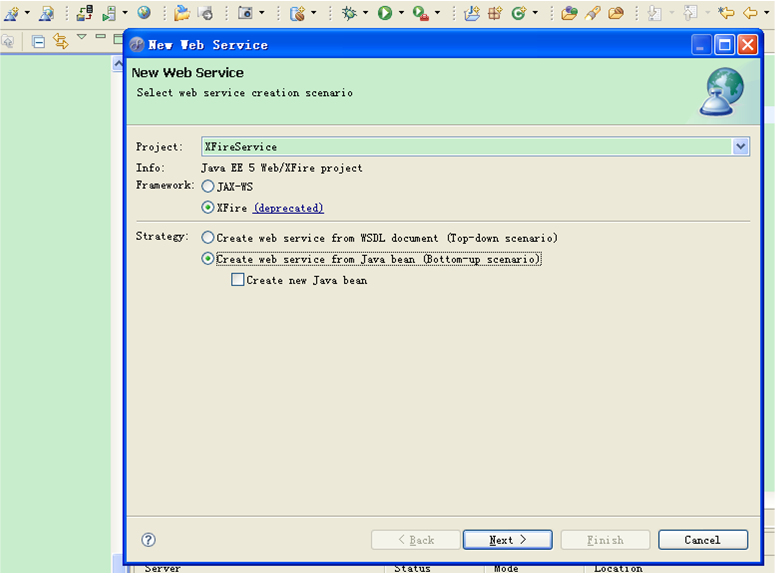The image size is (775, 573).
Task: Select the JAX-WS framework radio button
Action: tap(208, 186)
